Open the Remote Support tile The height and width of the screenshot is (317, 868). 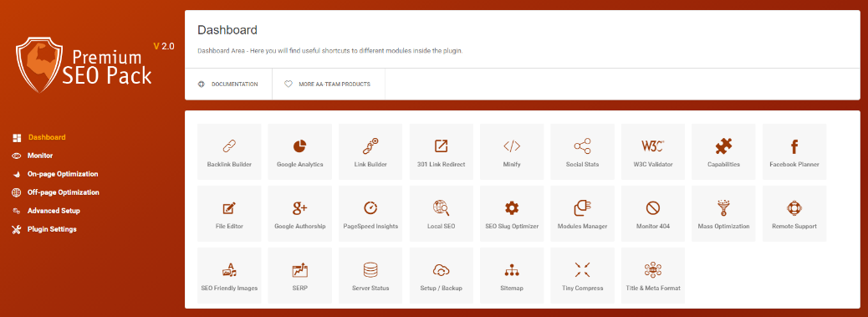tap(794, 213)
